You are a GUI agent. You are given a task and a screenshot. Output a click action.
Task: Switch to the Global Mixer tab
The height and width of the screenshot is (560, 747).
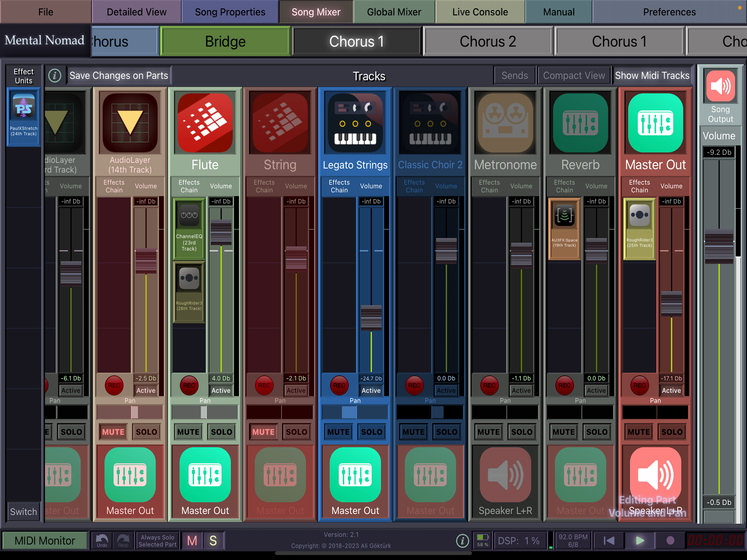click(394, 12)
